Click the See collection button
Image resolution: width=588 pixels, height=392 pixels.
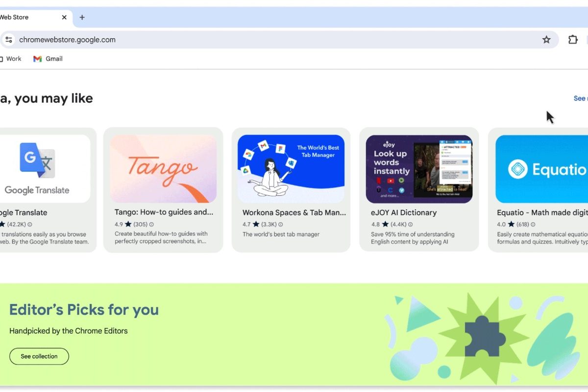39,356
